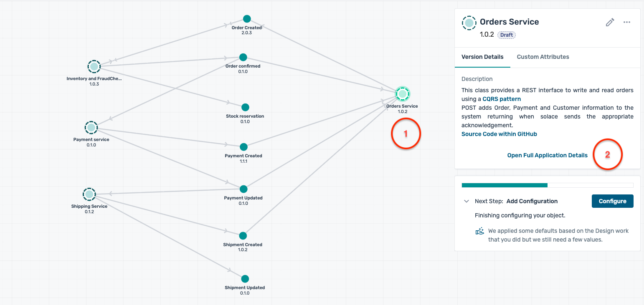The width and height of the screenshot is (644, 305).
Task: Select the Inventory and FraudCheck application node
Action: point(94,66)
